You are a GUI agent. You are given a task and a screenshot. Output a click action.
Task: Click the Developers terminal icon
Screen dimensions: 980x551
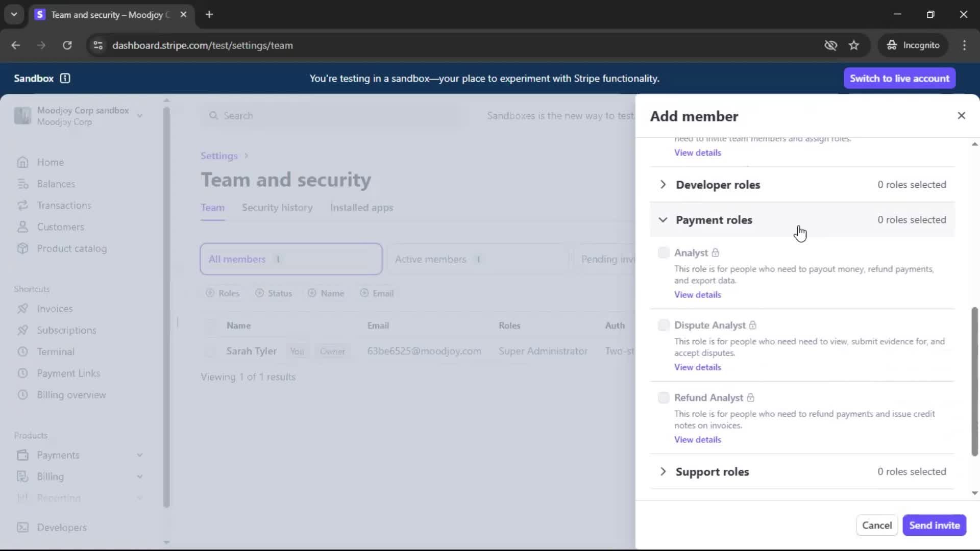click(22, 528)
